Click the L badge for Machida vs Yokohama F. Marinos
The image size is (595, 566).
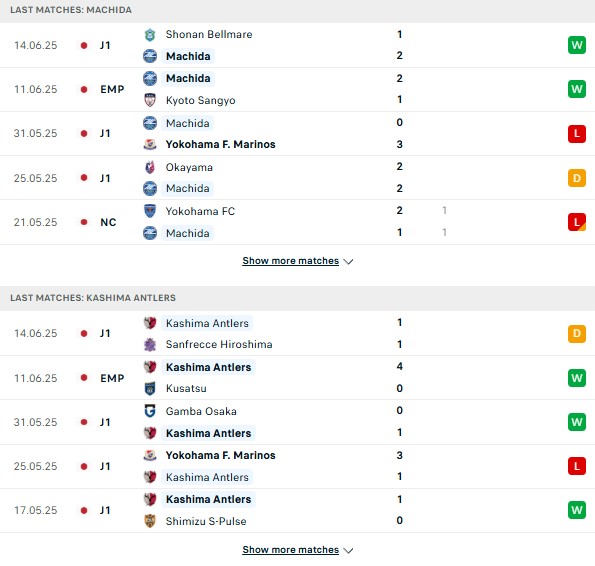[x=577, y=134]
